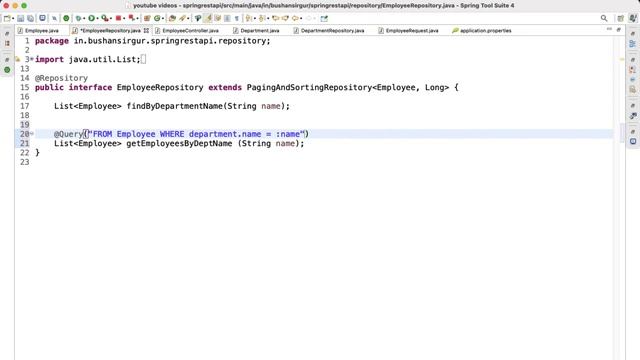Toggle Word Wrap icon in toolbar
The image size is (640, 360).
tap(218, 18)
